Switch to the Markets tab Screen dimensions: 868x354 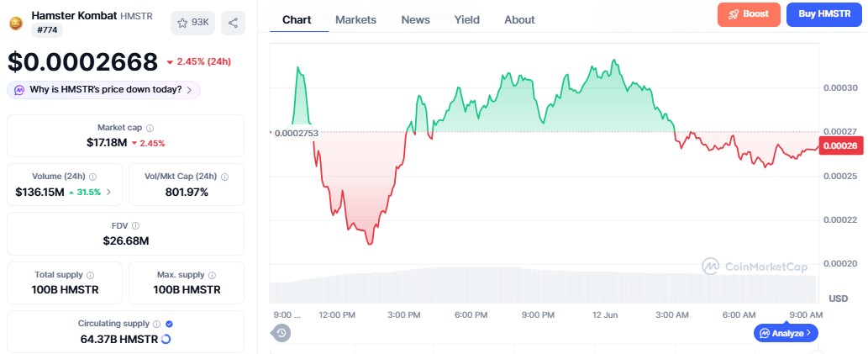356,20
